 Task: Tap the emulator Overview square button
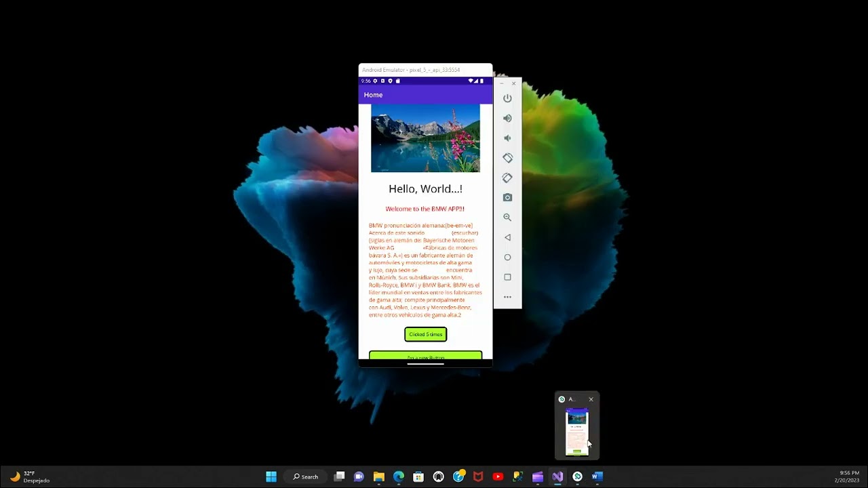[507, 277]
